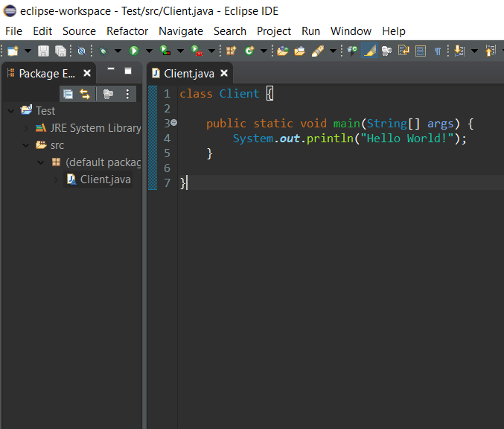Open the Source menu
This screenshot has width=504, height=429.
(x=79, y=31)
